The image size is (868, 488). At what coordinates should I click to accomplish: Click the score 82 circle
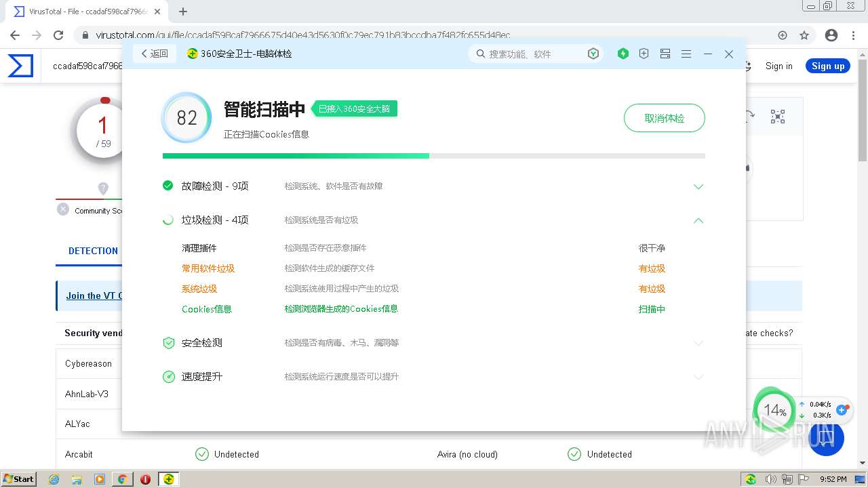[x=186, y=118]
